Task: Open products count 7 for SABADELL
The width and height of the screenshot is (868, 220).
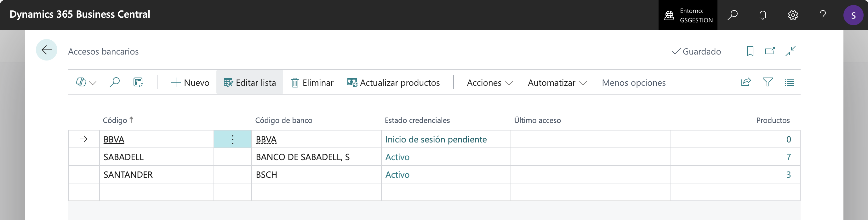Action: tap(789, 157)
